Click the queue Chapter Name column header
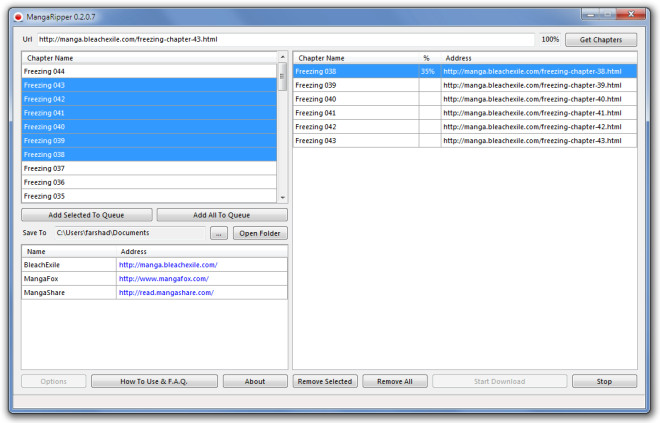Image resolution: width=660 pixels, height=423 pixels. click(x=356, y=58)
